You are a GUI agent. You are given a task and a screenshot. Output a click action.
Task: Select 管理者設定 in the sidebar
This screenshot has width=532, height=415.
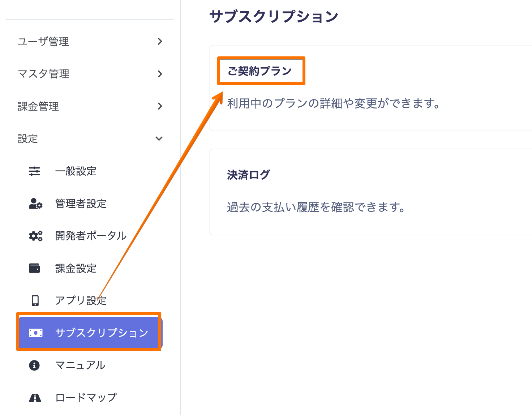(81, 204)
